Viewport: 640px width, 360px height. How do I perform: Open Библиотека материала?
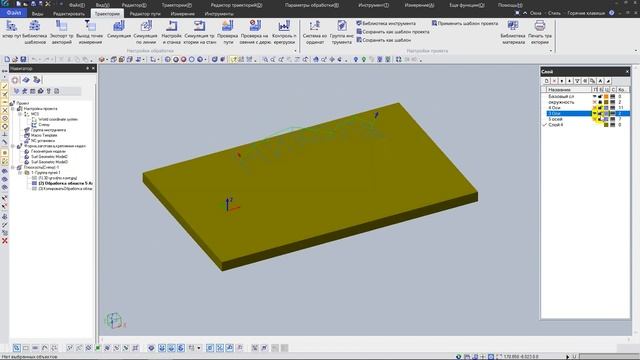click(513, 32)
